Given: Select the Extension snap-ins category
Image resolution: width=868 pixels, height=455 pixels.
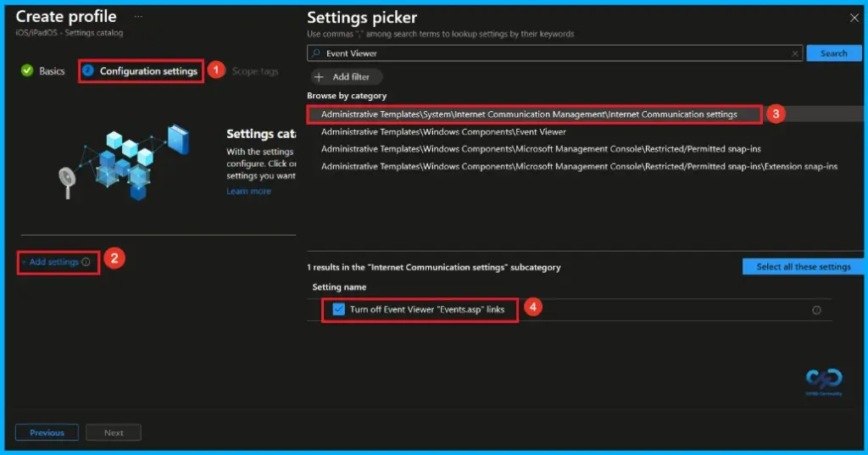Looking at the screenshot, I should click(x=579, y=166).
